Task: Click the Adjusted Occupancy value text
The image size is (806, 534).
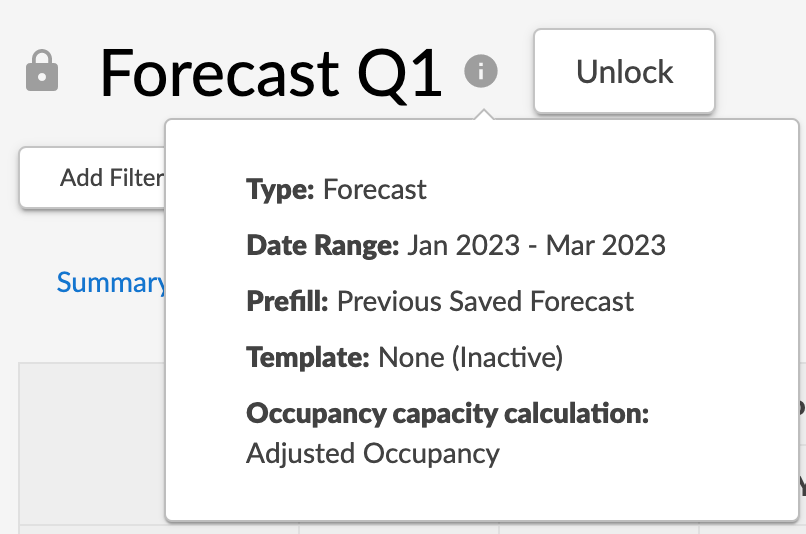Action: coord(372,453)
